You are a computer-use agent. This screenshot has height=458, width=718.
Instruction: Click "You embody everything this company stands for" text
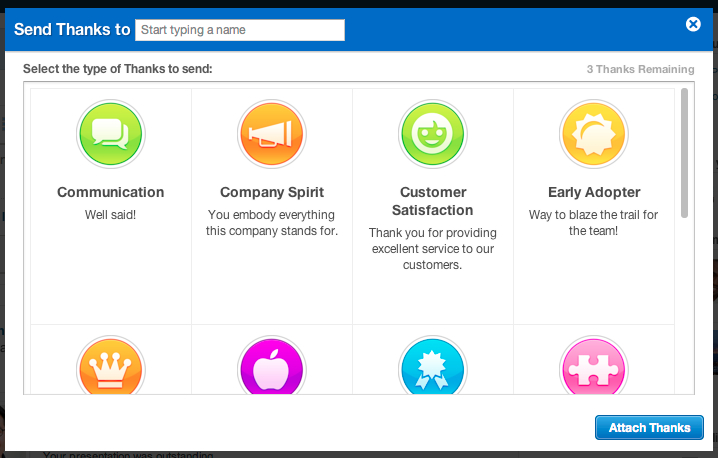(272, 223)
